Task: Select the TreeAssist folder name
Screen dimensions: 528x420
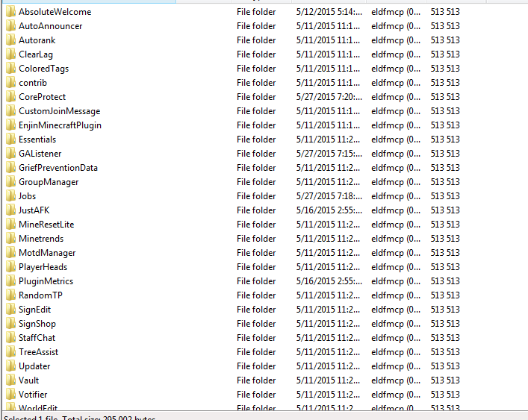Action: point(38,351)
